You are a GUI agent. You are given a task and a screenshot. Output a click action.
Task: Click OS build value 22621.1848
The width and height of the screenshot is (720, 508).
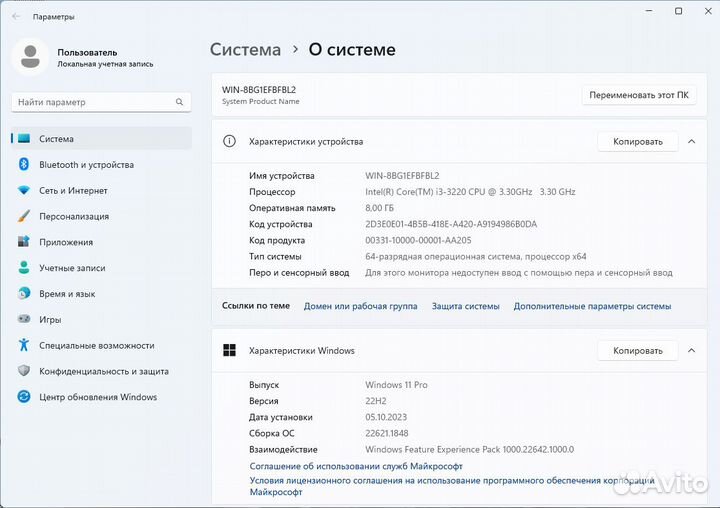click(x=387, y=433)
